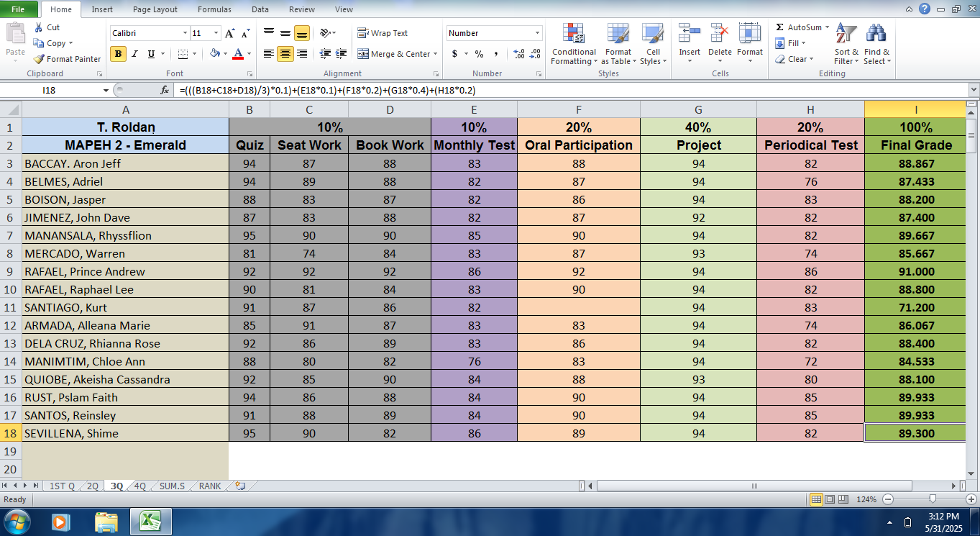Switch to Normal view
Screen dimensions: 980x536
click(x=816, y=499)
